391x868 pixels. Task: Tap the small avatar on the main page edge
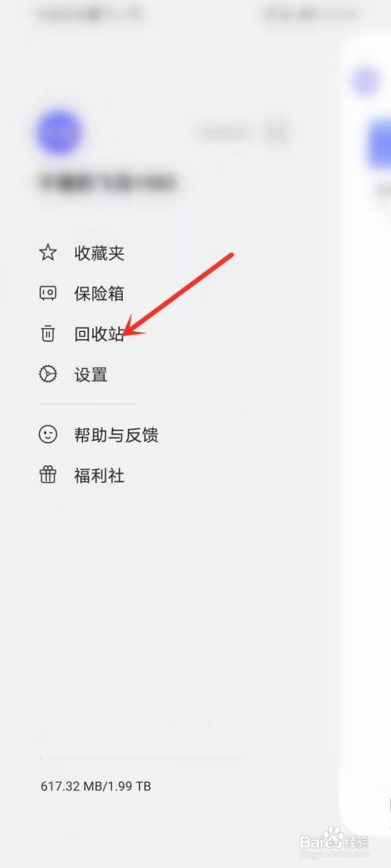366,81
